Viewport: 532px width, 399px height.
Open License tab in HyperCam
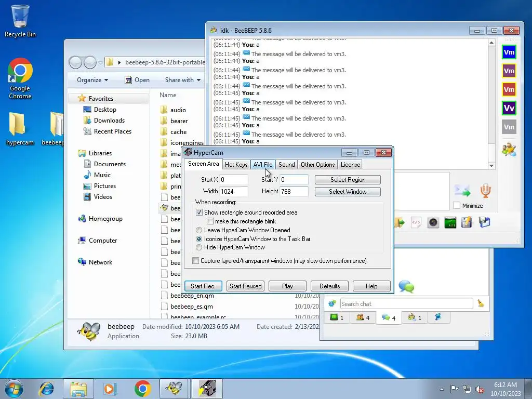(350, 165)
